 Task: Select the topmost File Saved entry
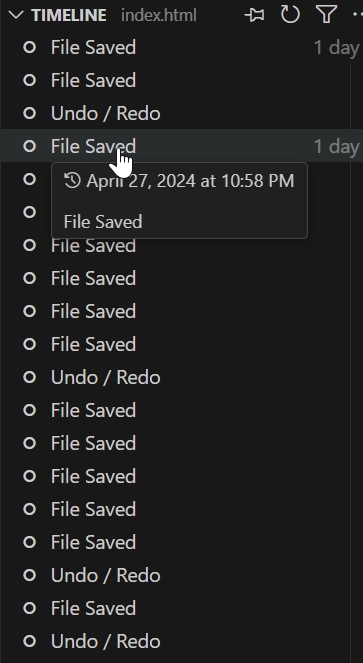[x=182, y=47]
